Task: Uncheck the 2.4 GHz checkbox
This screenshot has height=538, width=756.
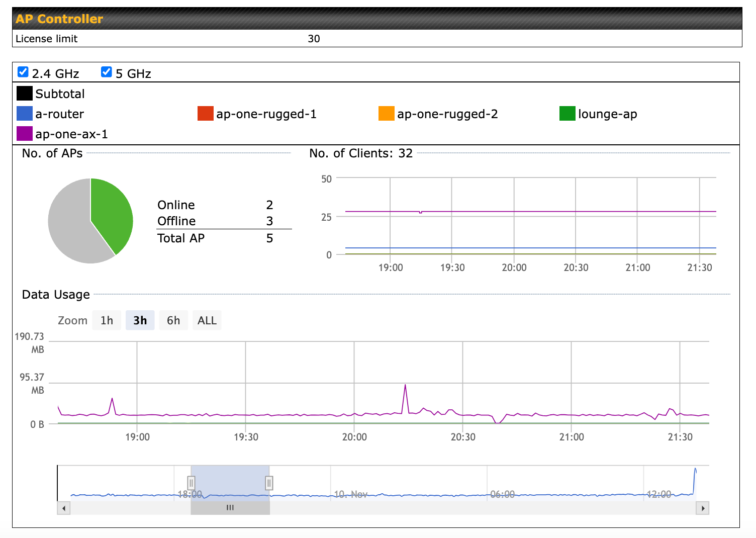Action: tap(23, 72)
